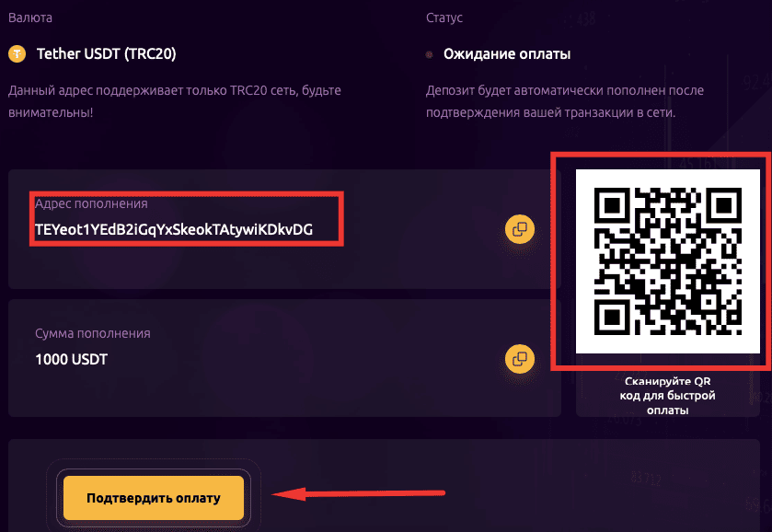This screenshot has height=532, width=772.
Task: Click the Tether USDT coin icon
Action: point(17,53)
